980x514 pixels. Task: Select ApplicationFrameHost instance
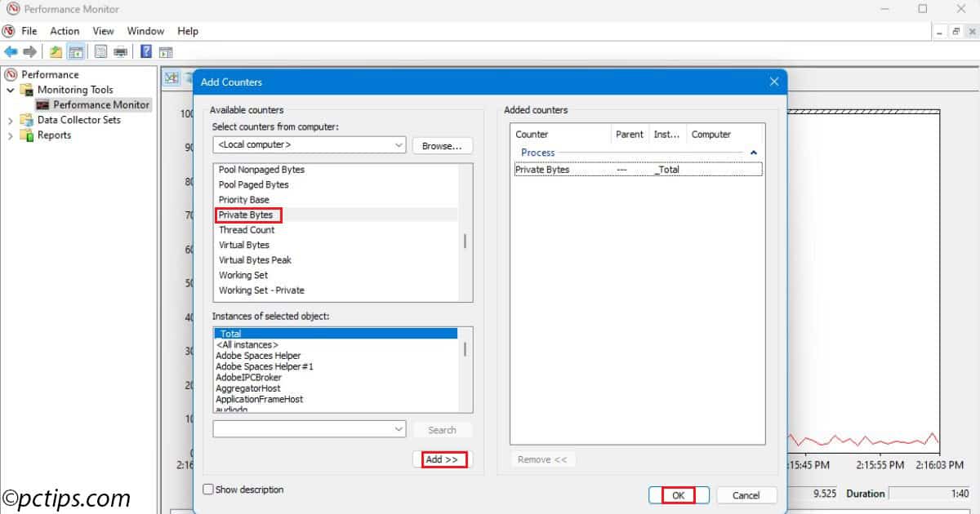259,400
